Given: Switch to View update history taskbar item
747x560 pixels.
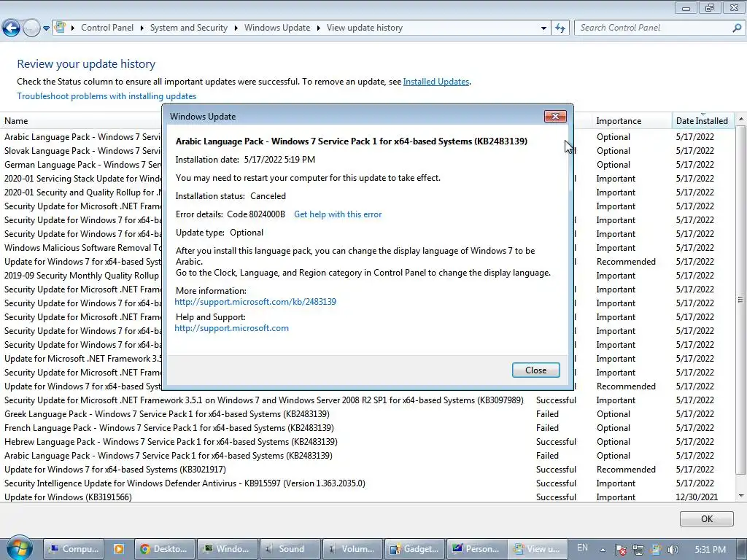Looking at the screenshot, I should [x=538, y=549].
